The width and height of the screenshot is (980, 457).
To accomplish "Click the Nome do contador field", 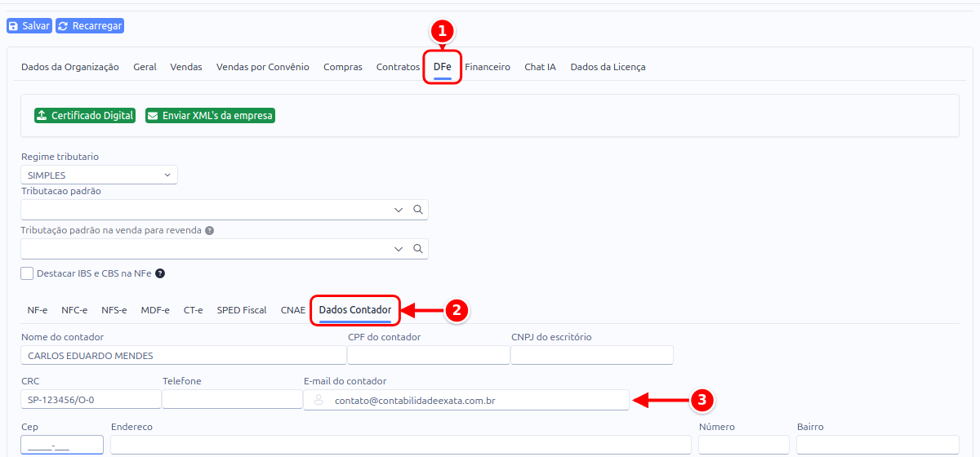I will tap(184, 355).
